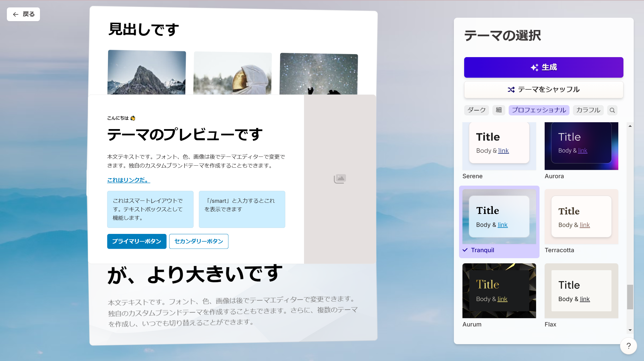Deselect the プロフェッショナル filter chip
The height and width of the screenshot is (361, 644).
point(539,110)
